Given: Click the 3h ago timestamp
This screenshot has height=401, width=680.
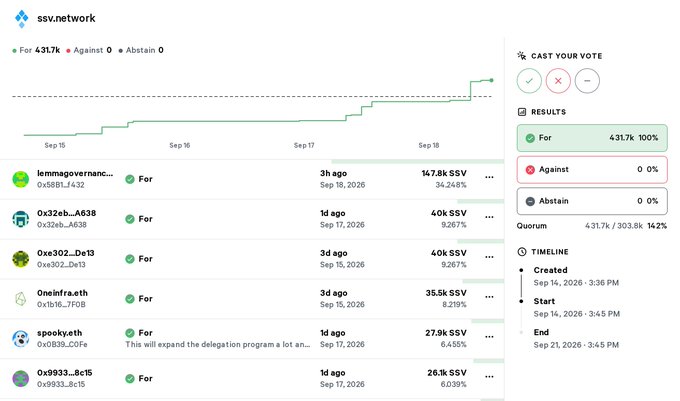Looking at the screenshot, I should point(333,173).
